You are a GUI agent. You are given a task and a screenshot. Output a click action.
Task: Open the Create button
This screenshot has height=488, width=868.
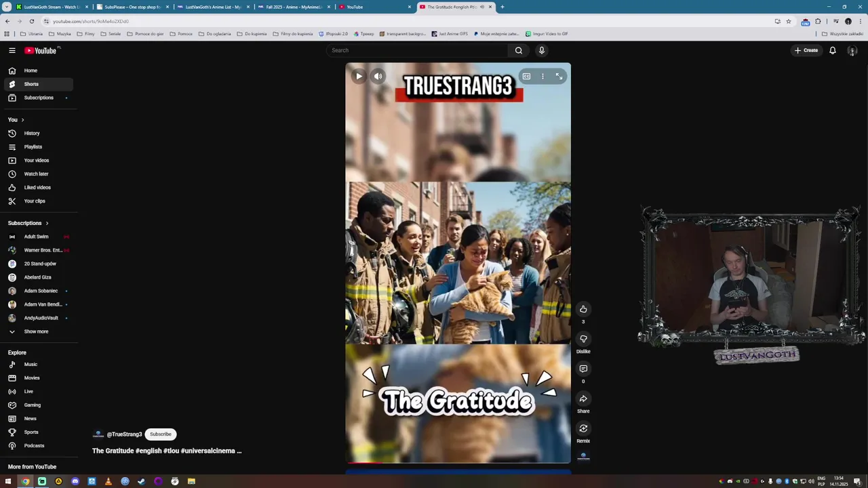(x=806, y=50)
